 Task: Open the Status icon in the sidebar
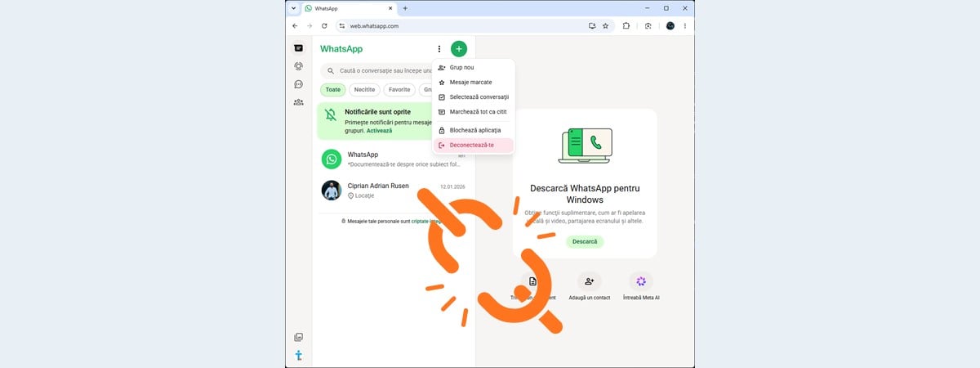point(298,67)
